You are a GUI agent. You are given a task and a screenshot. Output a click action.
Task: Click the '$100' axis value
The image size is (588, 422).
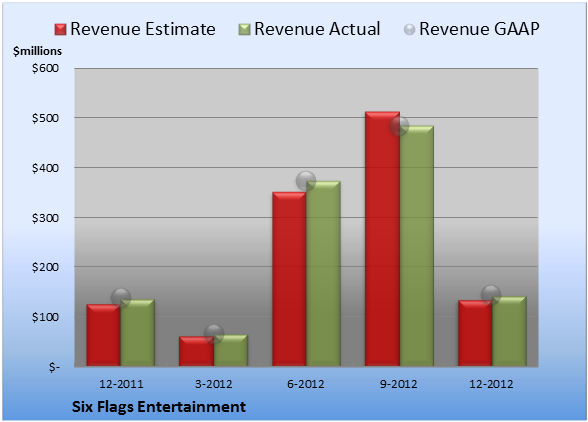coord(45,317)
